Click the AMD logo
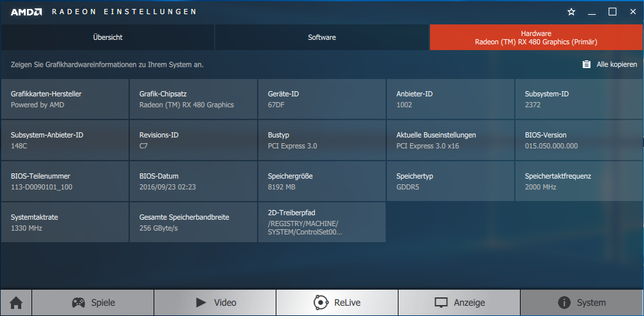This screenshot has width=644, height=316. pyautogui.click(x=26, y=12)
